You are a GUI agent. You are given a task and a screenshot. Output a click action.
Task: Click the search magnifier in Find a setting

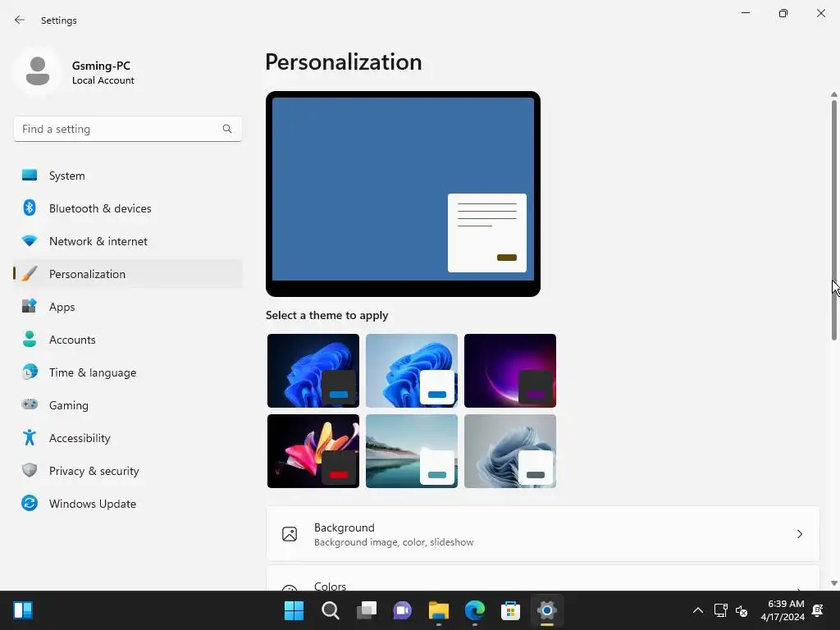[x=227, y=129]
